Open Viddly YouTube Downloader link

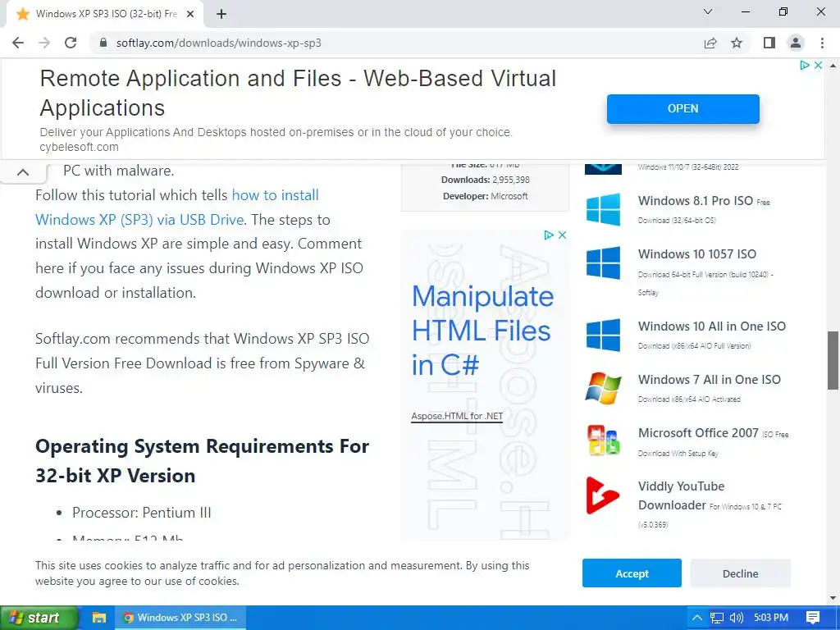click(x=681, y=495)
